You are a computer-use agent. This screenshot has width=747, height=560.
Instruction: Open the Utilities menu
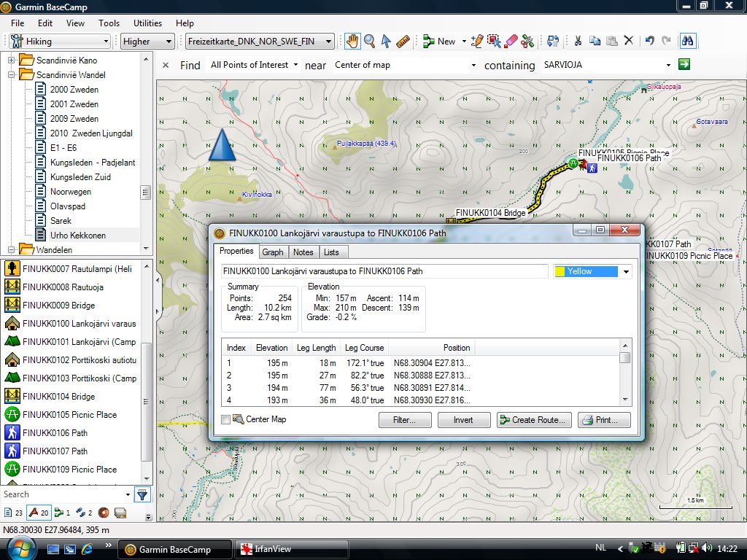[x=148, y=23]
